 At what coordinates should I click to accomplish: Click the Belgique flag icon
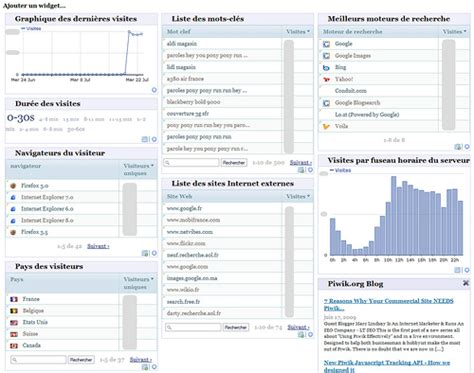[x=14, y=311]
